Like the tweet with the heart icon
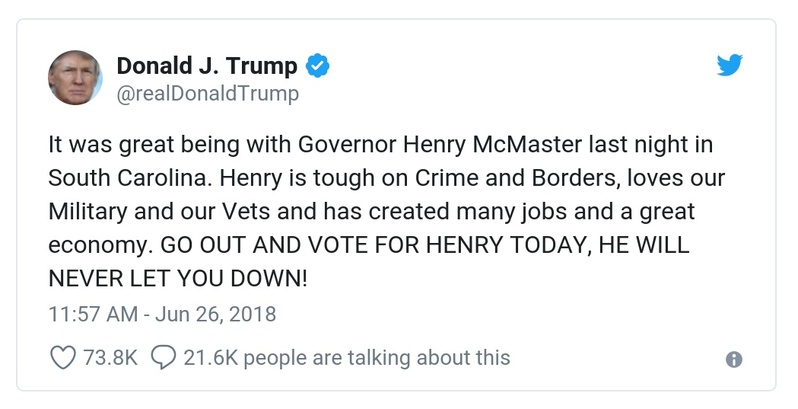 click(x=63, y=357)
